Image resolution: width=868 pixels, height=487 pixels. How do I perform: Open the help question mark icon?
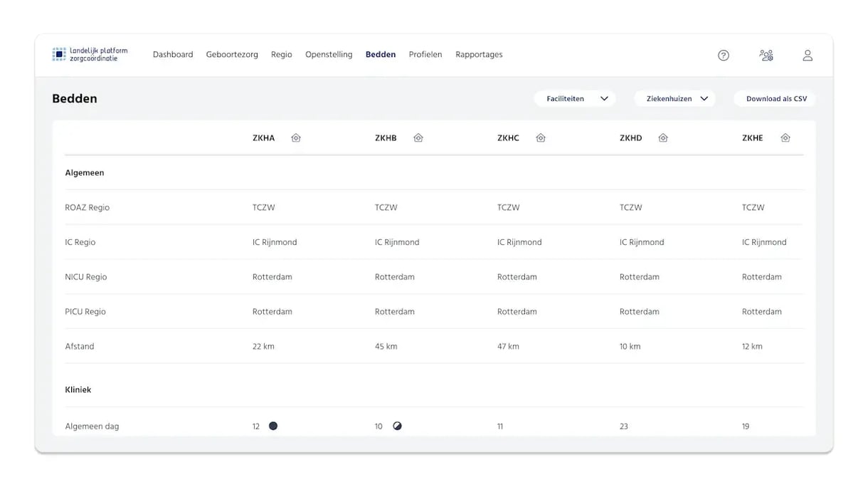(x=724, y=56)
